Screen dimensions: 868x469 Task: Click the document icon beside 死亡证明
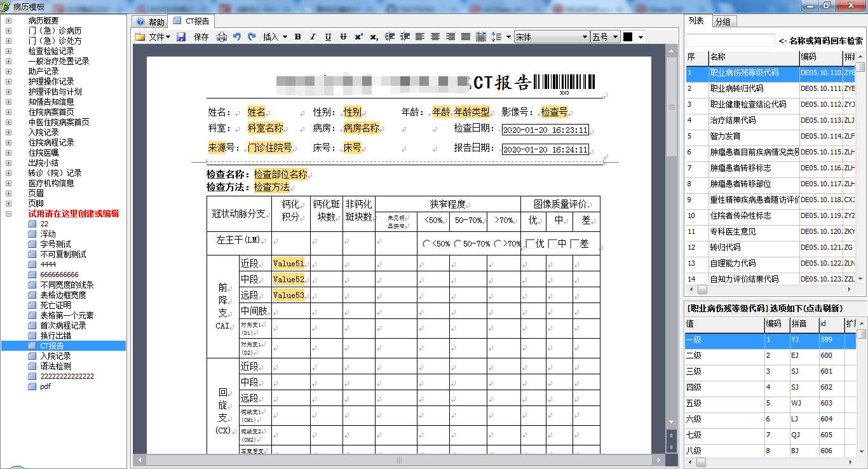pos(32,305)
